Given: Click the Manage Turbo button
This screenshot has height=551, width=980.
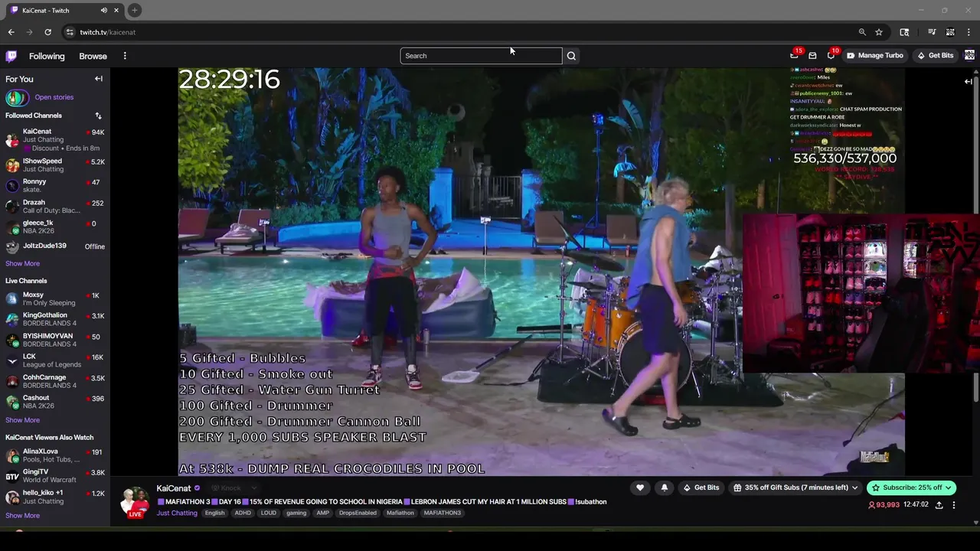Looking at the screenshot, I should tap(875, 55).
